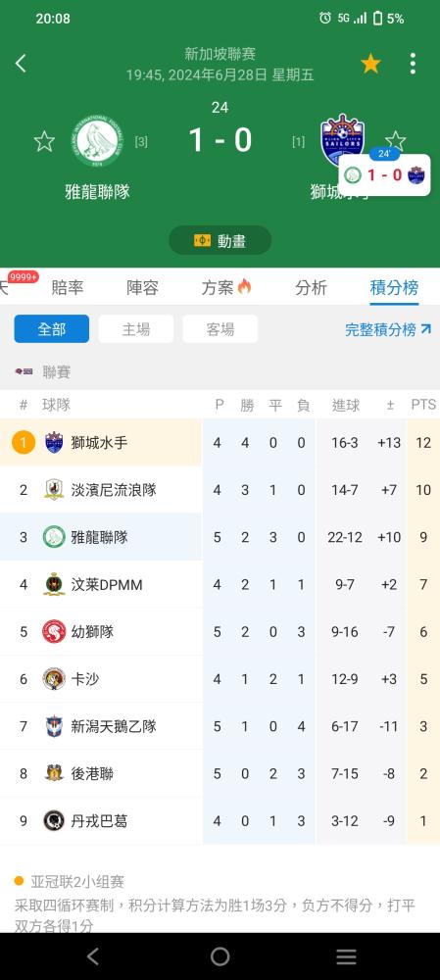440x980 pixels.
Task: Open the 雅龍聯隊 team crest
Action: click(x=97, y=141)
